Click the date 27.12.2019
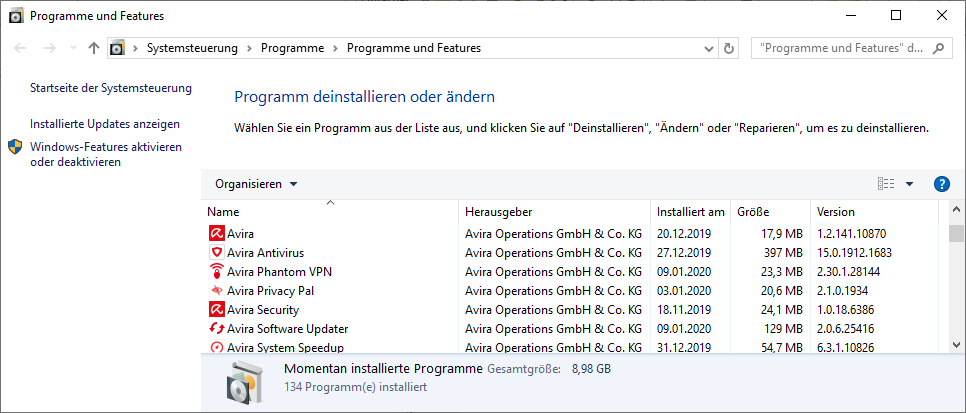This screenshot has height=413, width=966. pyautogui.click(x=684, y=253)
